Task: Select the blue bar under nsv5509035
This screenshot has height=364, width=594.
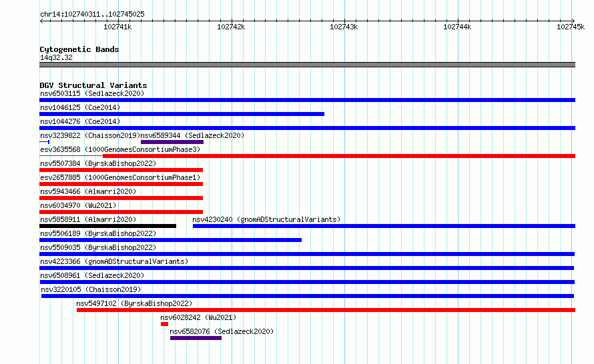Action: click(x=307, y=254)
